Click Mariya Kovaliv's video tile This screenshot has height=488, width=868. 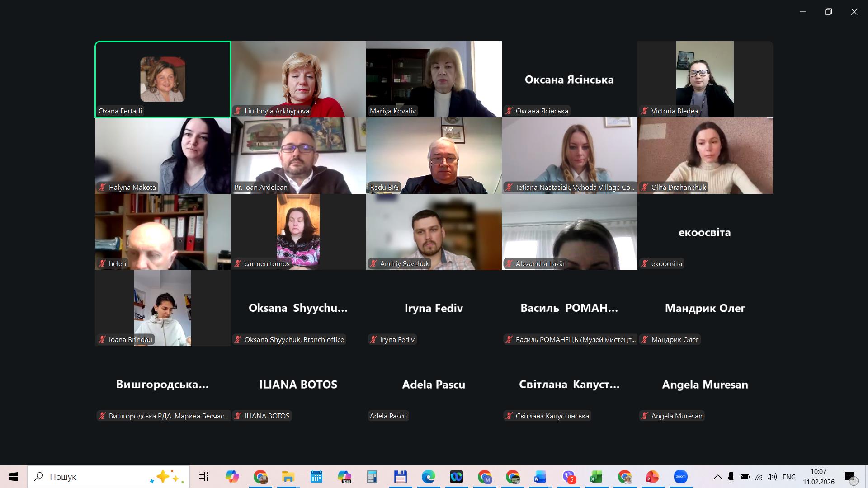[434, 79]
